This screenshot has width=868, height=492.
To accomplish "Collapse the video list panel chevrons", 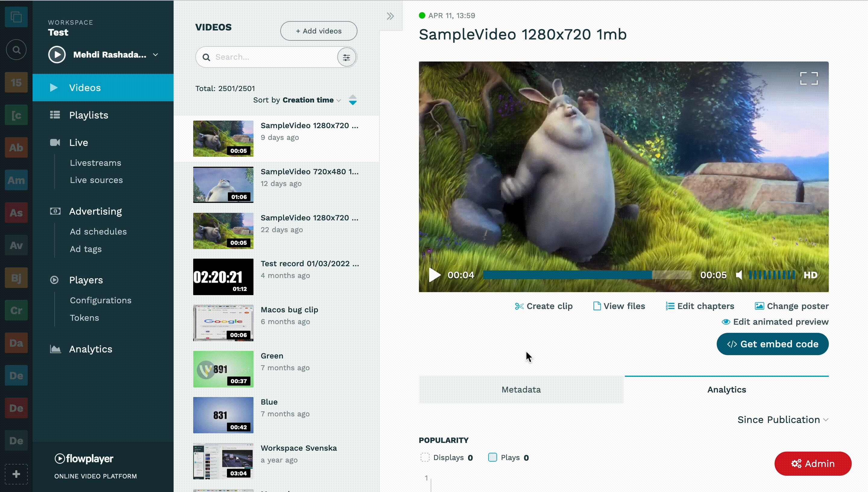I will pos(390,16).
